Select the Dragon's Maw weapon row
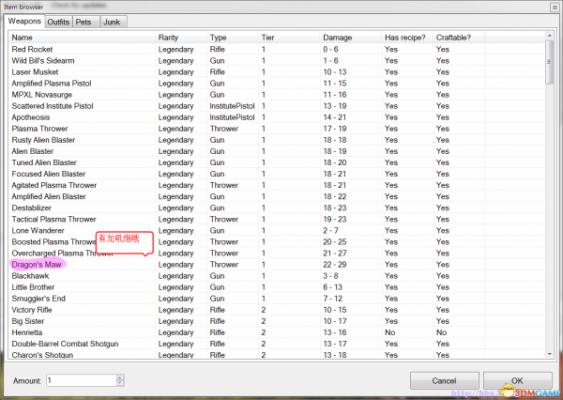This screenshot has width=563, height=400. coord(276,265)
